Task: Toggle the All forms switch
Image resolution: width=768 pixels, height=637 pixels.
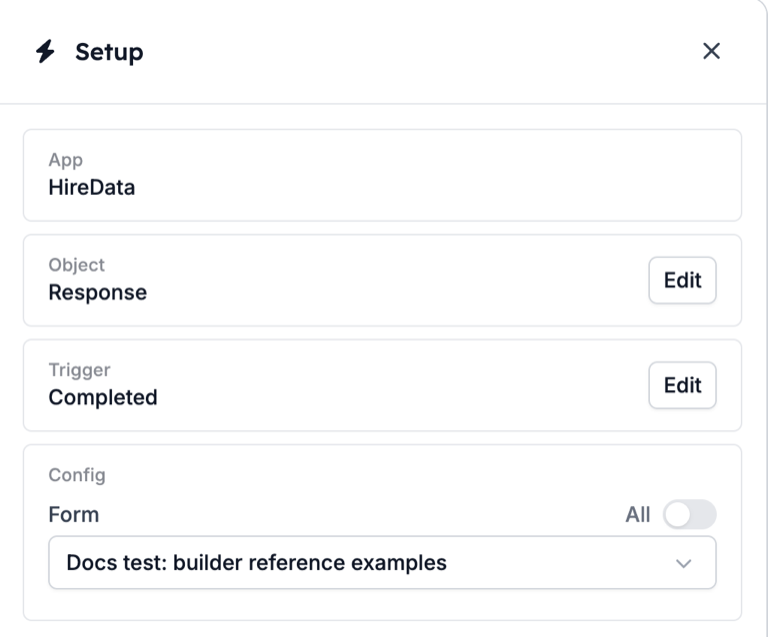Action: click(x=690, y=514)
